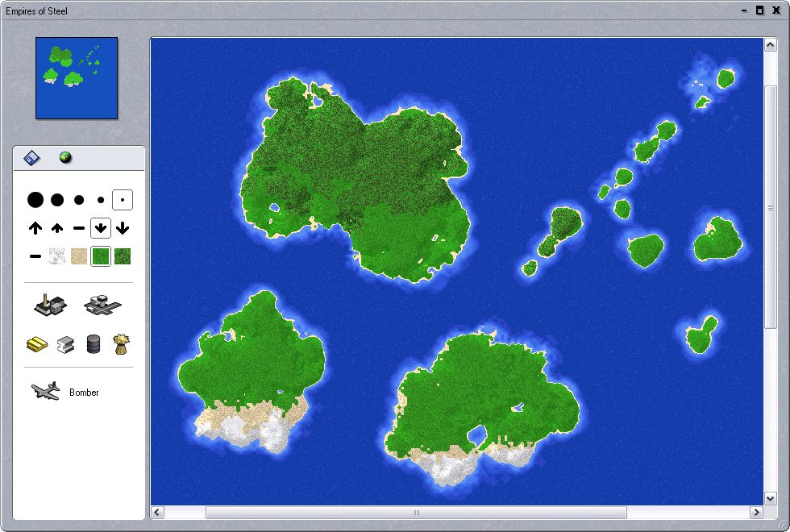Pick the sand terrain texture
This screenshot has height=532, width=790.
(x=79, y=256)
